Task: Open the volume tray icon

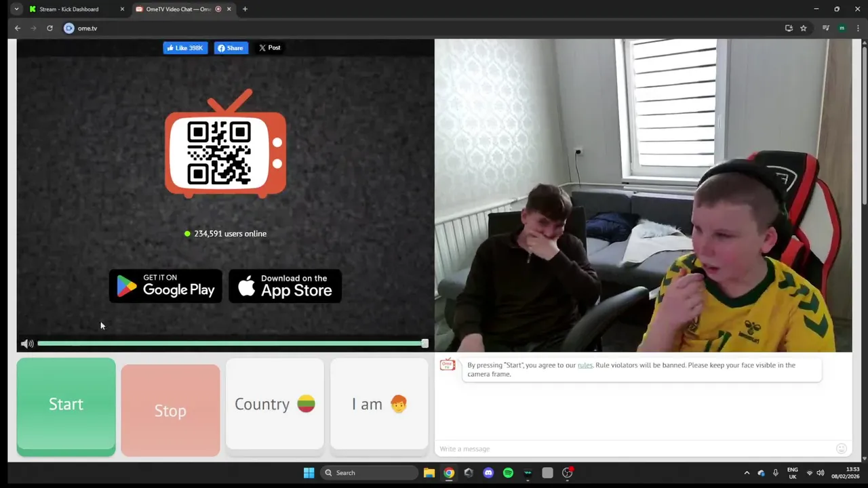Action: pos(821,472)
